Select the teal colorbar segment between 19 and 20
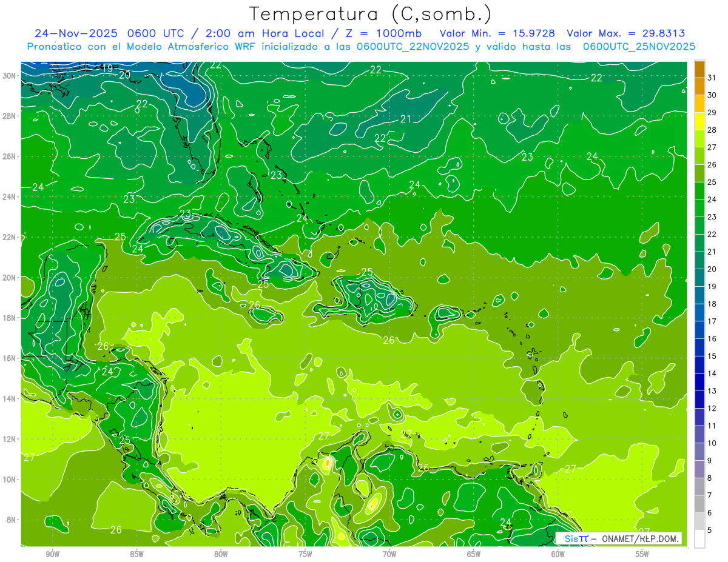 tap(699, 278)
